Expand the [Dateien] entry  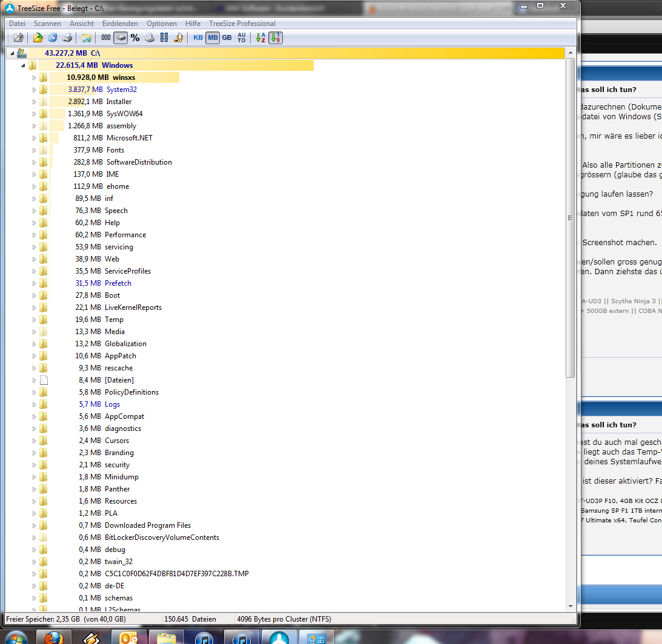click(34, 380)
